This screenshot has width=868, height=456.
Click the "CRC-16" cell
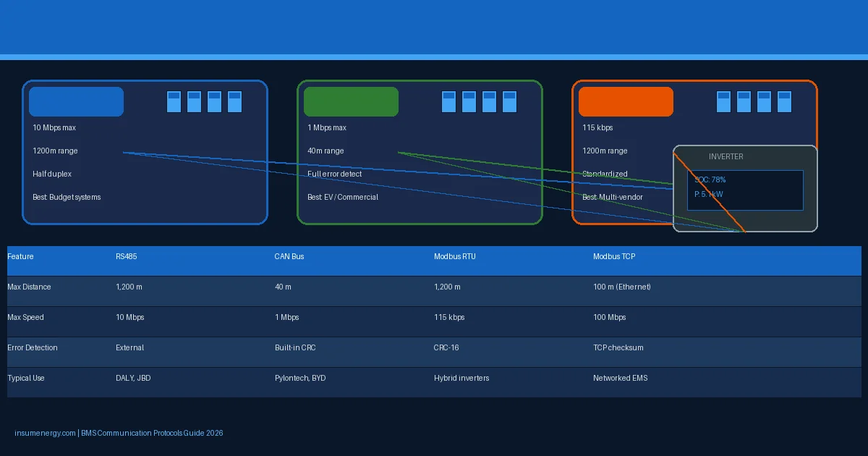pos(446,347)
